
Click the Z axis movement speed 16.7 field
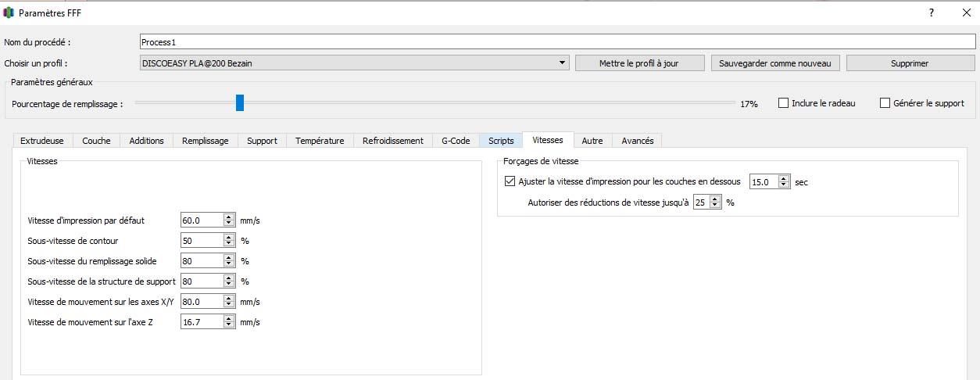(x=202, y=321)
